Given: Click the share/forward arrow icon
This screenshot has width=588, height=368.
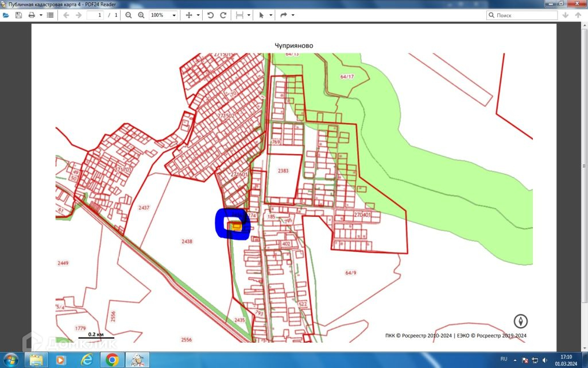Looking at the screenshot, I should point(284,16).
